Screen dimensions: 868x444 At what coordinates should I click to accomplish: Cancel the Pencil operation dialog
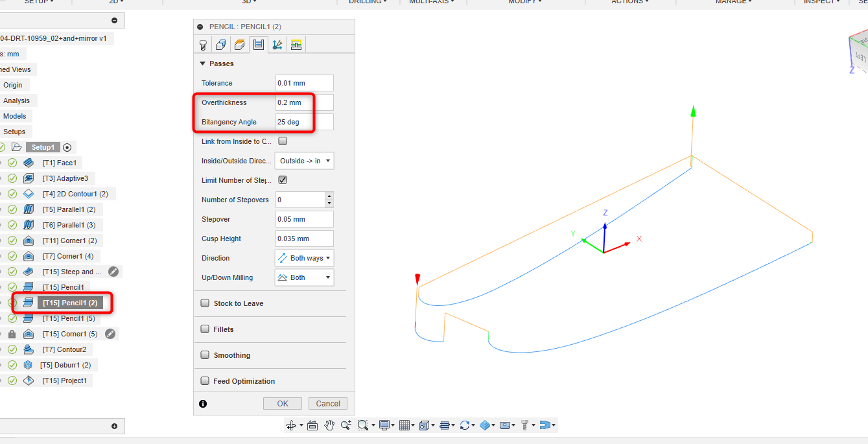(x=327, y=403)
